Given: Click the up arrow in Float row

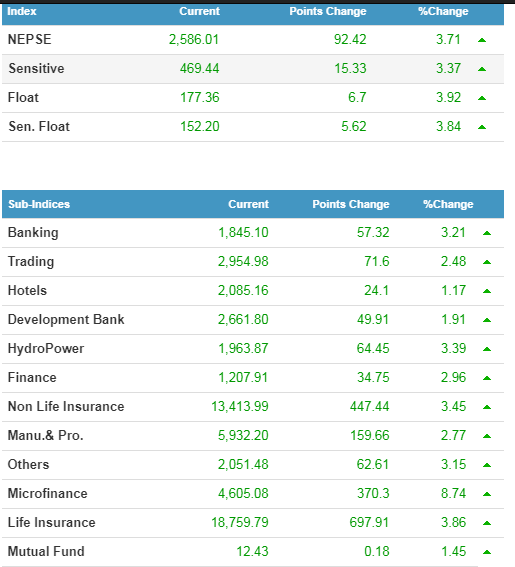Looking at the screenshot, I should point(482,98).
